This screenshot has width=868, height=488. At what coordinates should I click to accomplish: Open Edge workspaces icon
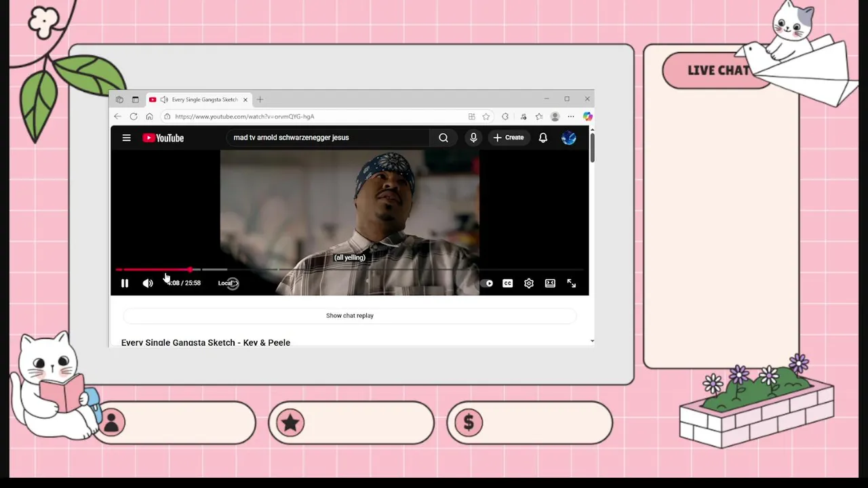tap(119, 100)
